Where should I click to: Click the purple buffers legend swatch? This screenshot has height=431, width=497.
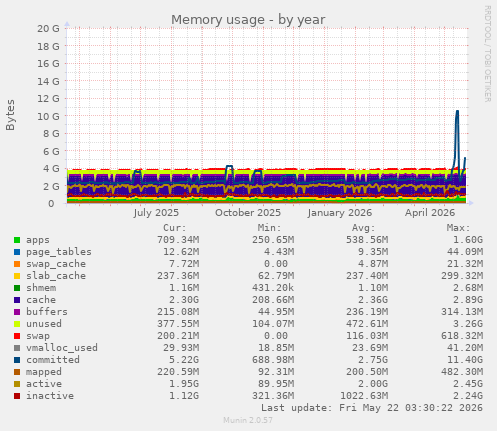(x=17, y=312)
